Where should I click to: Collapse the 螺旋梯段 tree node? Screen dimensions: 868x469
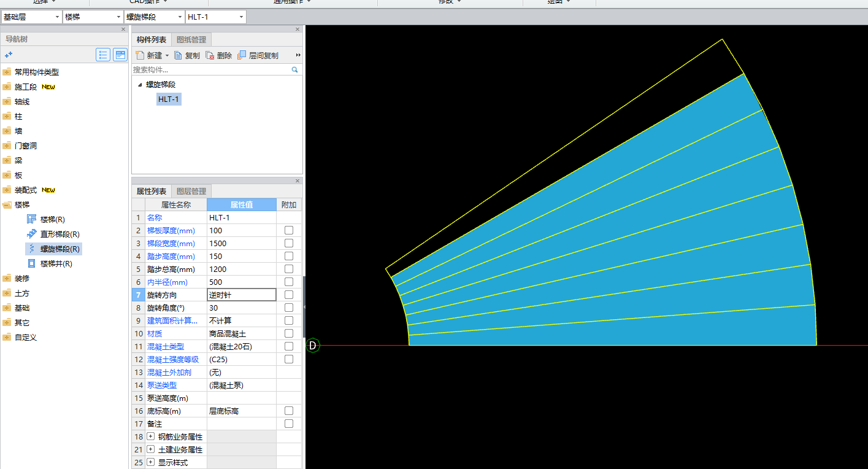coord(139,85)
